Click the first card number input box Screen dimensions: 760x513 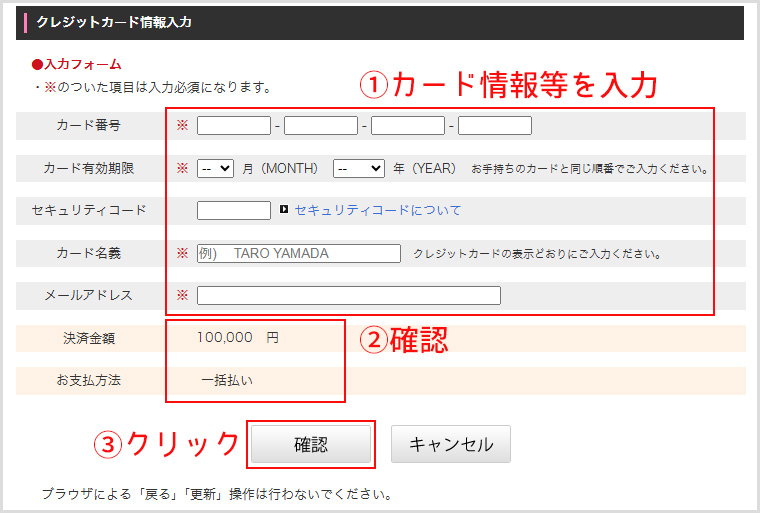234,126
